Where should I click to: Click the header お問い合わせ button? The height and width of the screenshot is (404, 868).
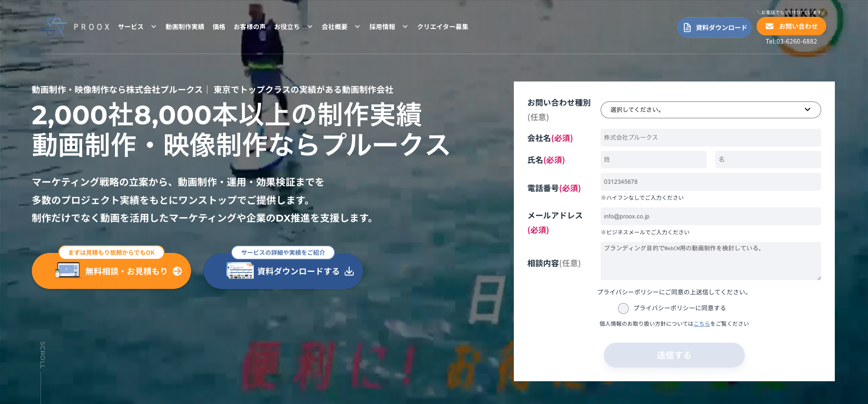(x=791, y=26)
